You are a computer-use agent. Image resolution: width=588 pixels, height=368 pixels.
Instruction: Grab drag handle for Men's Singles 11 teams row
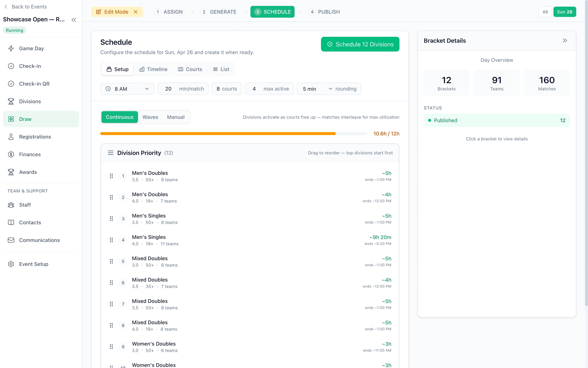point(111,240)
